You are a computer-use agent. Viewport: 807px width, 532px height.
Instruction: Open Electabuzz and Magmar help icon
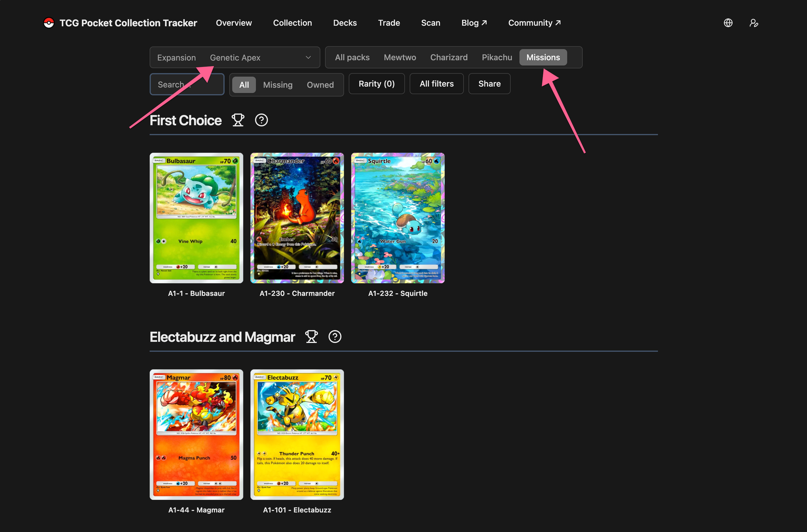pos(335,337)
